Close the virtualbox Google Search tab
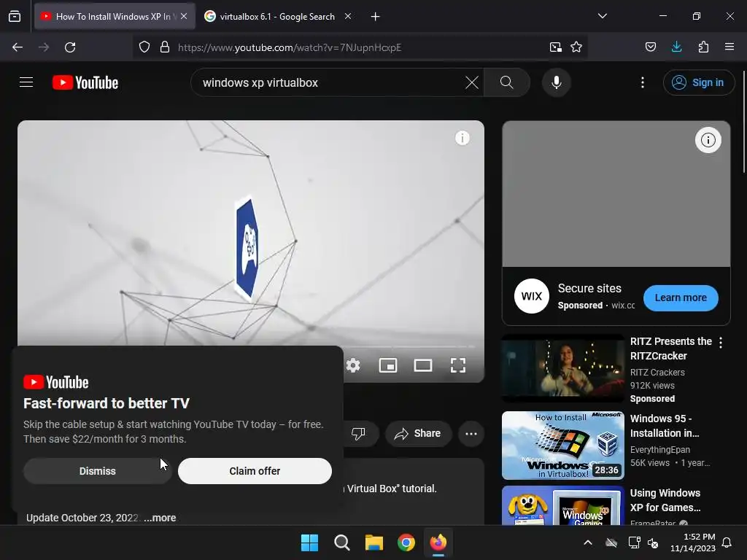 point(348,16)
